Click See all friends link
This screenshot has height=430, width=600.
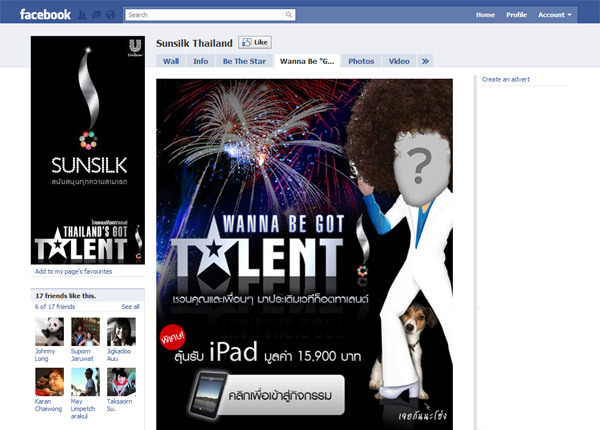coord(130,306)
